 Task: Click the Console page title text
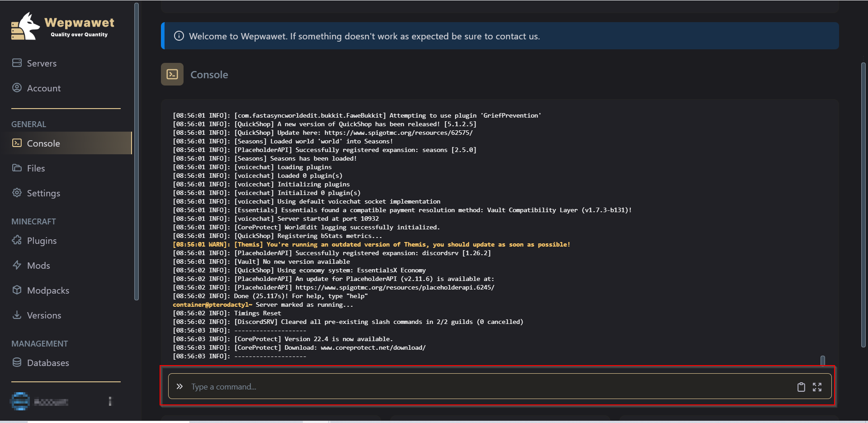pyautogui.click(x=209, y=75)
